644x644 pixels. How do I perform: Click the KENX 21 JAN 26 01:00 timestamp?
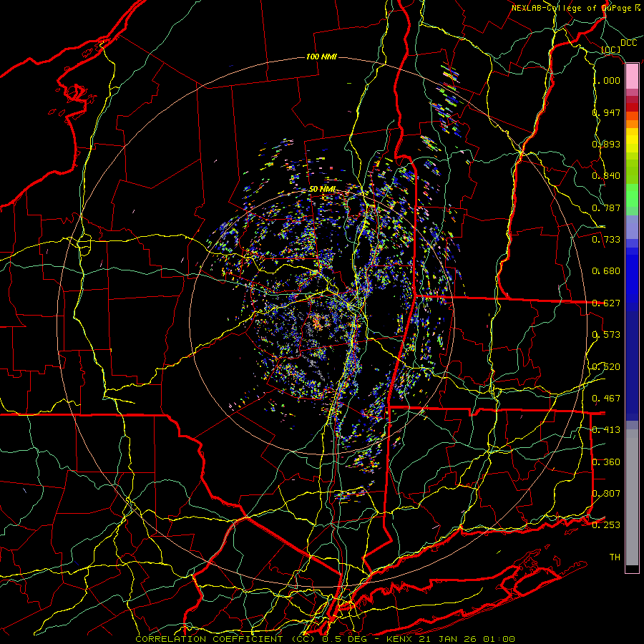[x=451, y=639]
